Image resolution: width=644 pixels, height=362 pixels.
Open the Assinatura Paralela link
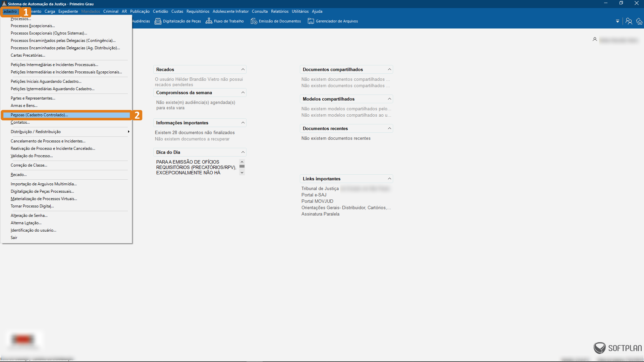click(x=320, y=214)
